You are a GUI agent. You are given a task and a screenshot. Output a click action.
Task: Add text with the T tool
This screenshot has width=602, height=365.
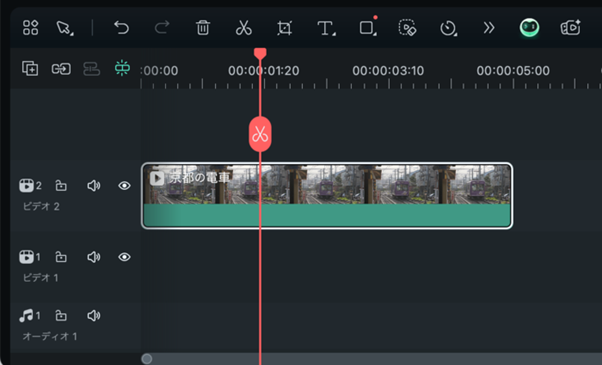click(x=326, y=28)
